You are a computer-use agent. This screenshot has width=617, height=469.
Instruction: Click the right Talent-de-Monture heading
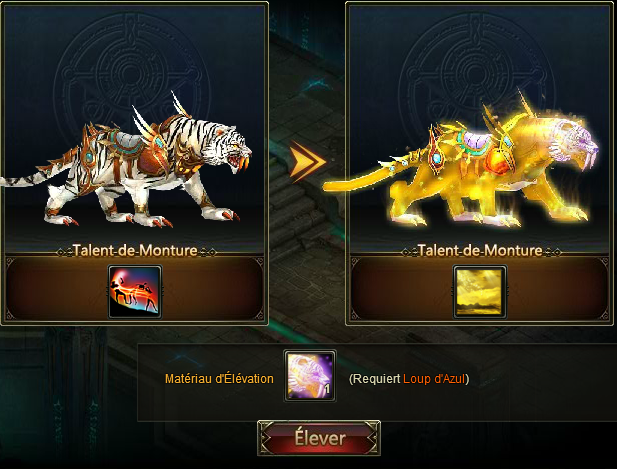480,251
